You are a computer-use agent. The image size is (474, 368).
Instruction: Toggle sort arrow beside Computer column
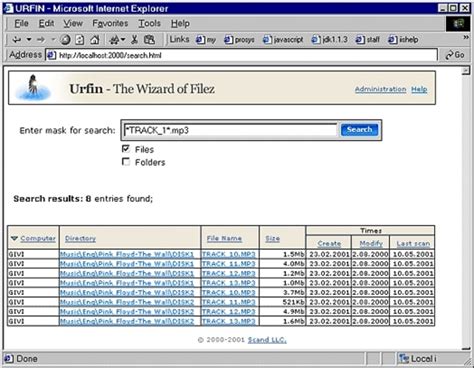[x=14, y=238]
